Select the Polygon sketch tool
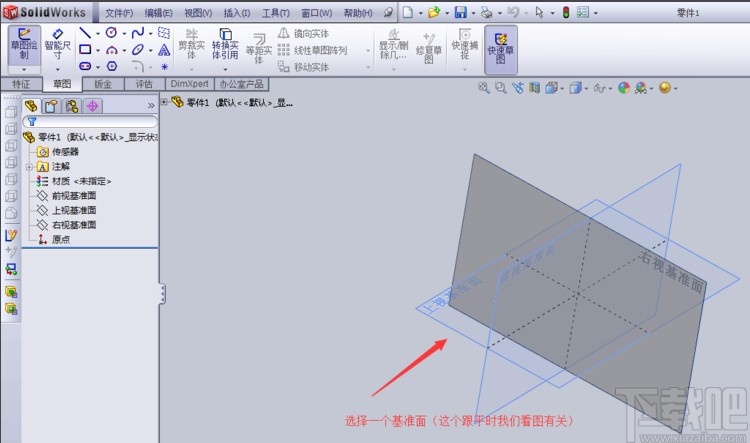This screenshot has width=750, height=443. coord(112,66)
